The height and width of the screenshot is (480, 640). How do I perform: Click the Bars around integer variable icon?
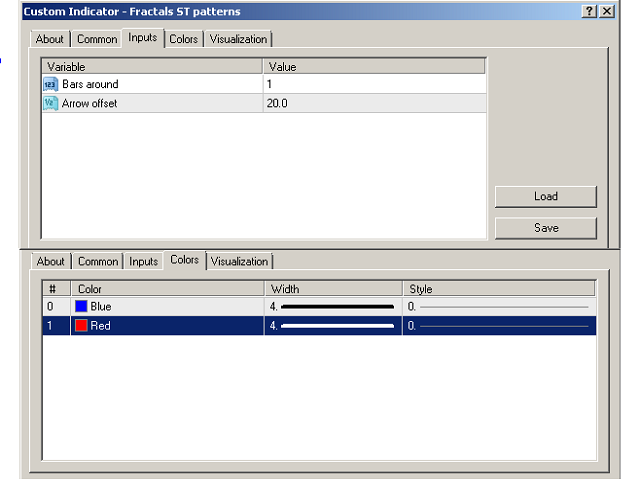(x=51, y=84)
